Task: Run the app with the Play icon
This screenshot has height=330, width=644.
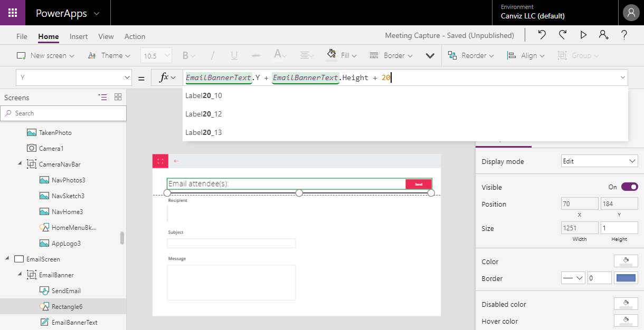Action: pyautogui.click(x=583, y=35)
